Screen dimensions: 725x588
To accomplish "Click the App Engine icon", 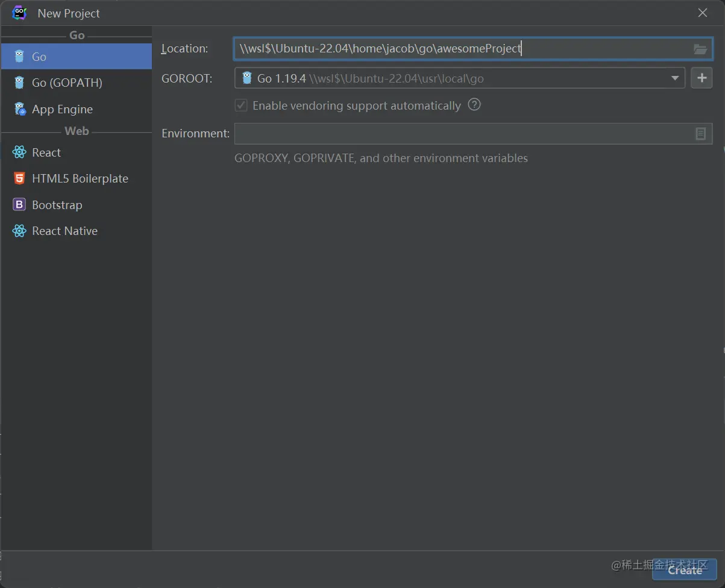I will (x=20, y=109).
